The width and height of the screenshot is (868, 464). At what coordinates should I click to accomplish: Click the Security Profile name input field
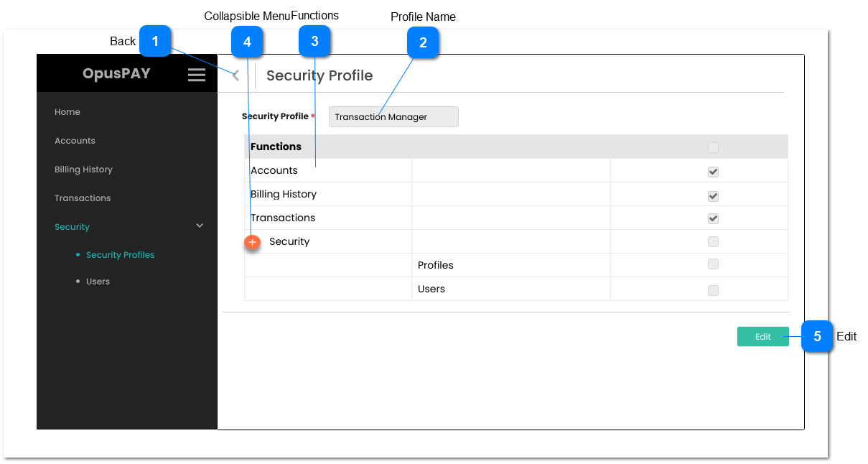tap(393, 116)
